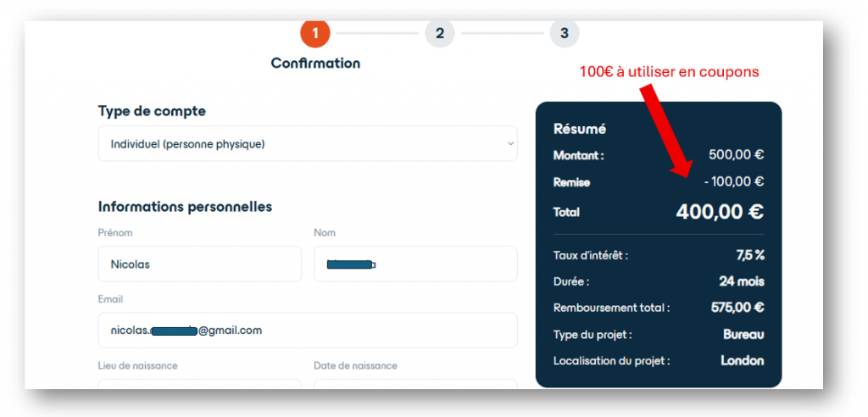Click the Lieu de naissance label
Viewport: 868px width, 417px height.
pyautogui.click(x=137, y=366)
